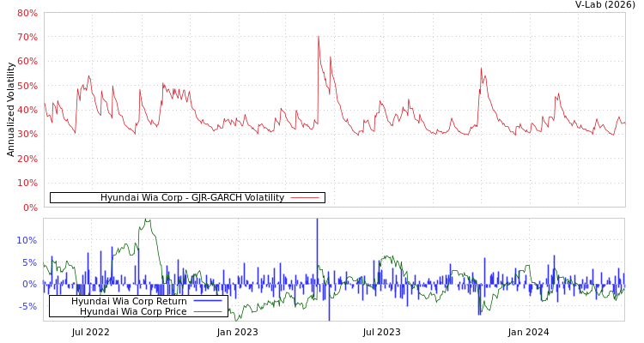644x343 pixels.
Task: Click the green line sample in Price legend
Action: 208,311
